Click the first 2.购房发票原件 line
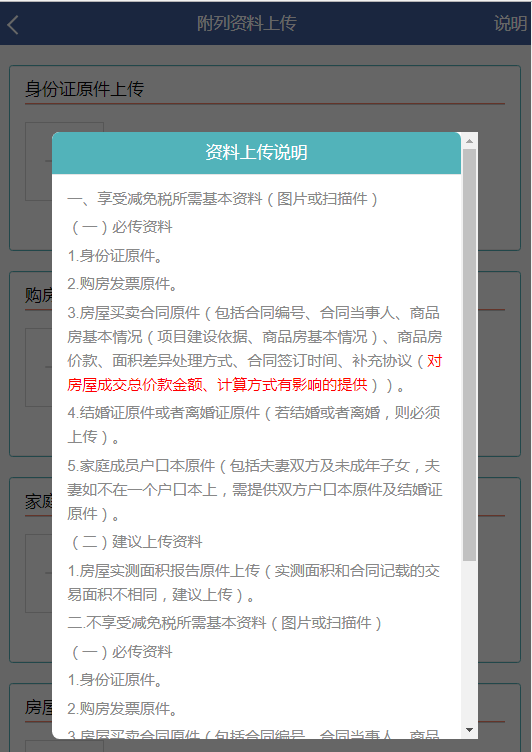 click(122, 284)
